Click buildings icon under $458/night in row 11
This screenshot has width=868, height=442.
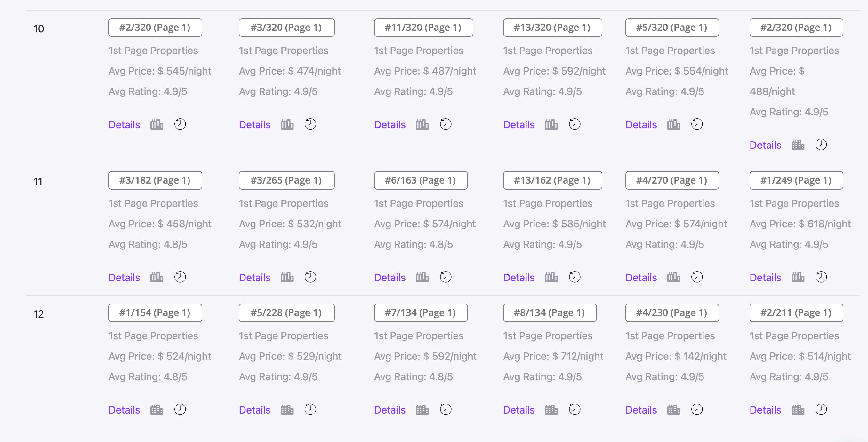click(157, 277)
